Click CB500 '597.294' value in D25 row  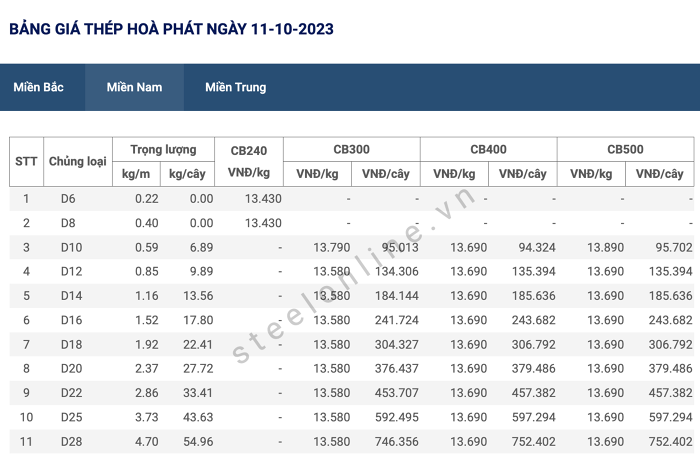[x=671, y=417]
